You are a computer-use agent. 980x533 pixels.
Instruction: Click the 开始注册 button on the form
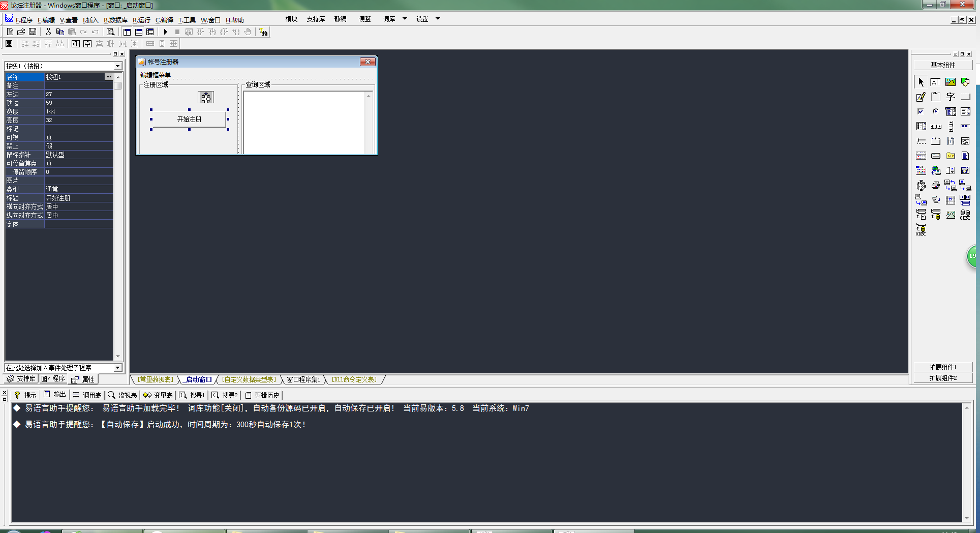[189, 120]
